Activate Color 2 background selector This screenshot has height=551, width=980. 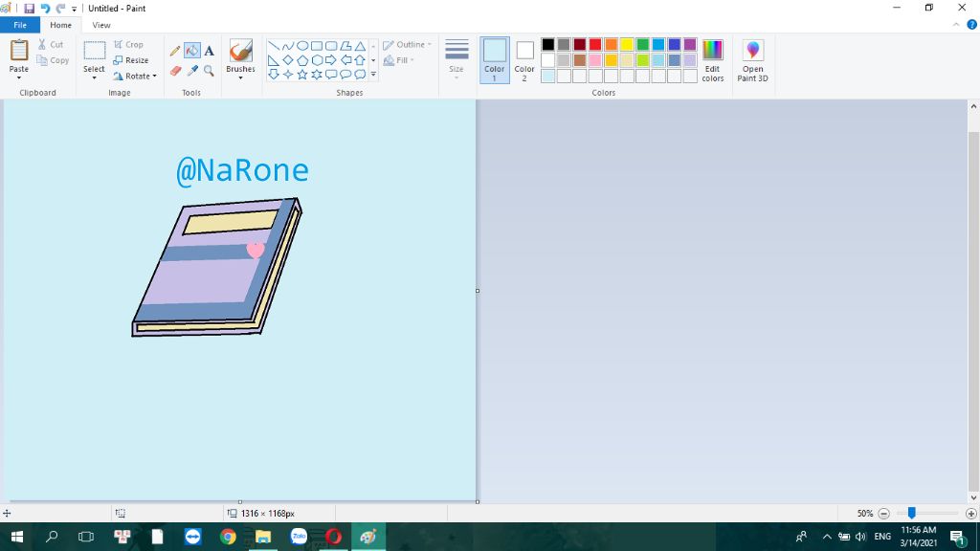pyautogui.click(x=524, y=60)
